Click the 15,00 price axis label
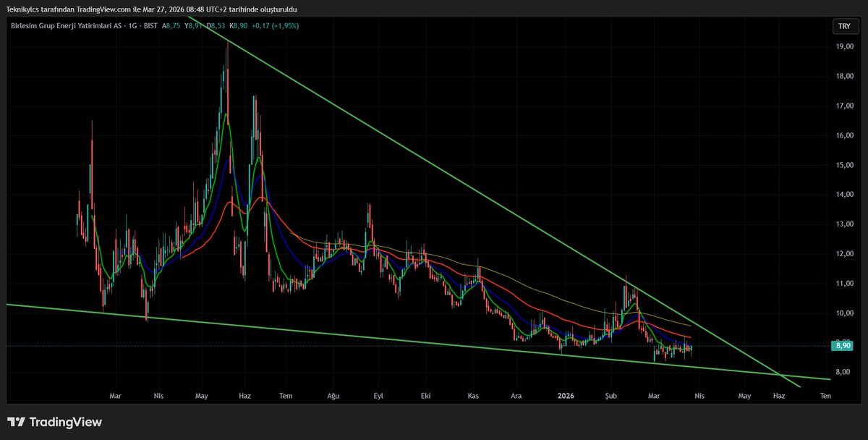Viewport: 868px width, 440px height. point(843,165)
